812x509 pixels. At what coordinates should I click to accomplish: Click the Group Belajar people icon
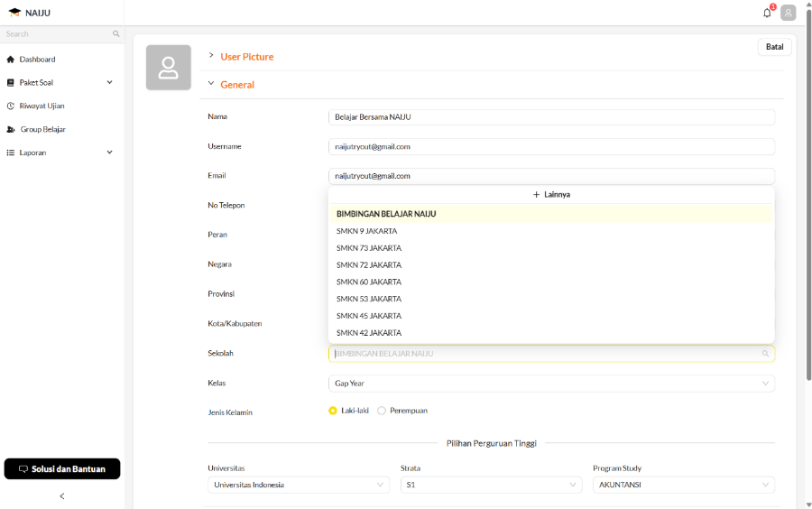[x=10, y=129]
